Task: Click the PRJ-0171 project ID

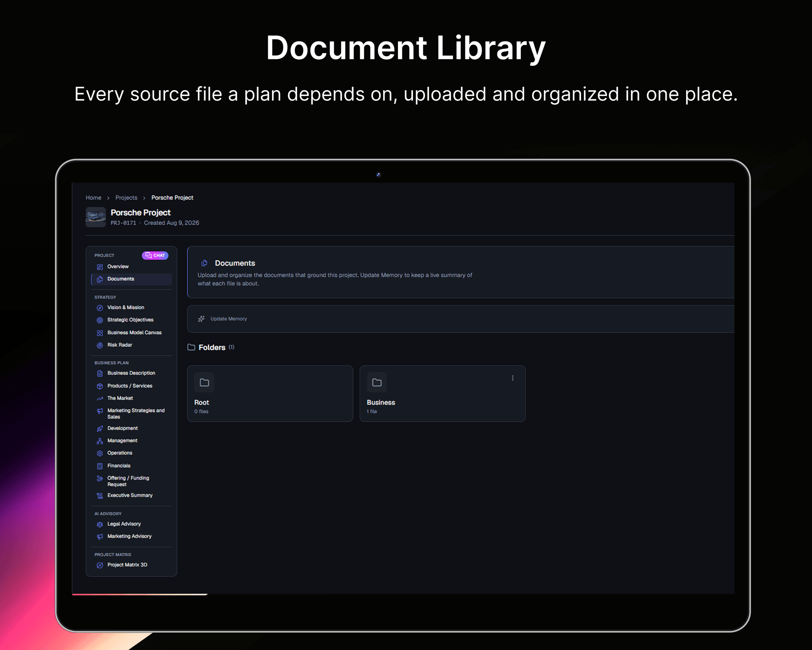Action: tap(123, 223)
